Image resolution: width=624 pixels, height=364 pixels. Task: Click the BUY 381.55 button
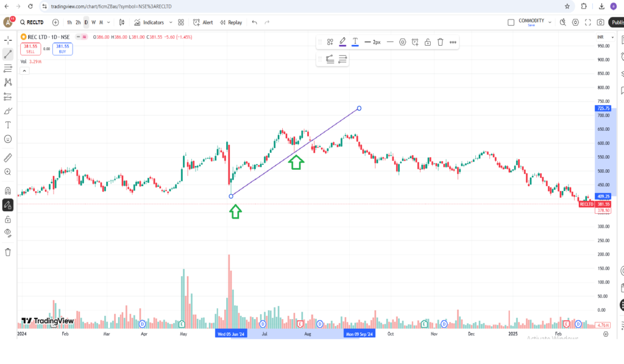[63, 49]
